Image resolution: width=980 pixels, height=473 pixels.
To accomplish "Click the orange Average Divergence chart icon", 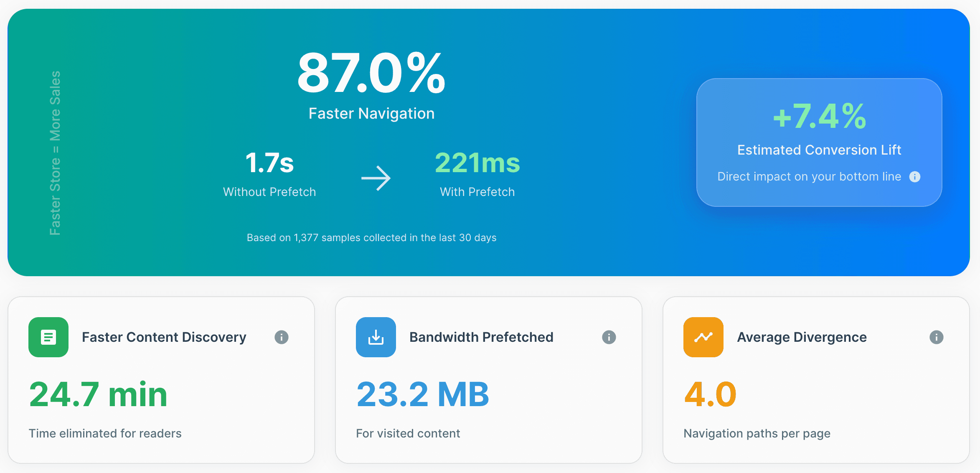I will [703, 337].
